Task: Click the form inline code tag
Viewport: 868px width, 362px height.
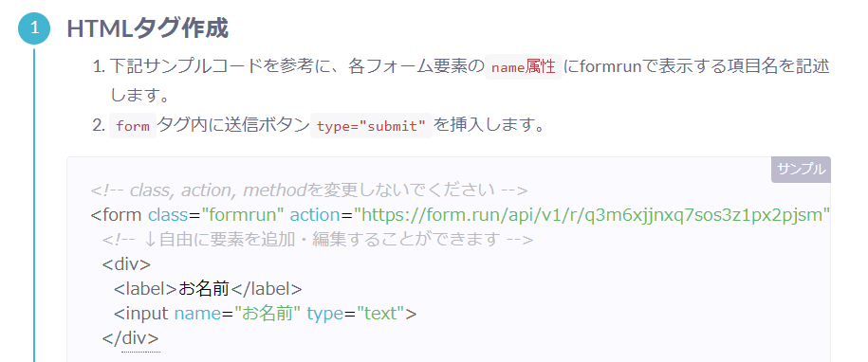Action: 133,125
